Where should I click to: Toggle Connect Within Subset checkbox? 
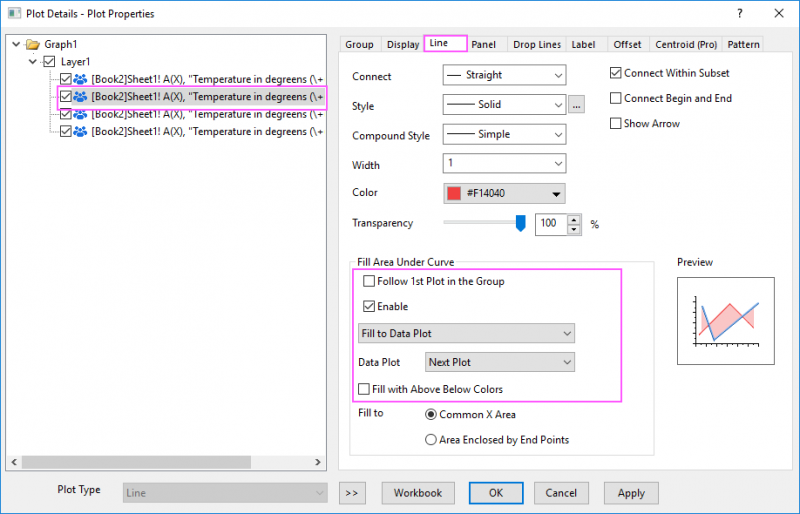(x=616, y=73)
